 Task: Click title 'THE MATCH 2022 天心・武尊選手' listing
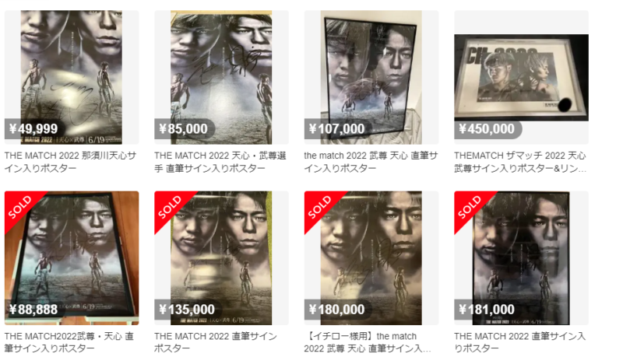pyautogui.click(x=220, y=162)
